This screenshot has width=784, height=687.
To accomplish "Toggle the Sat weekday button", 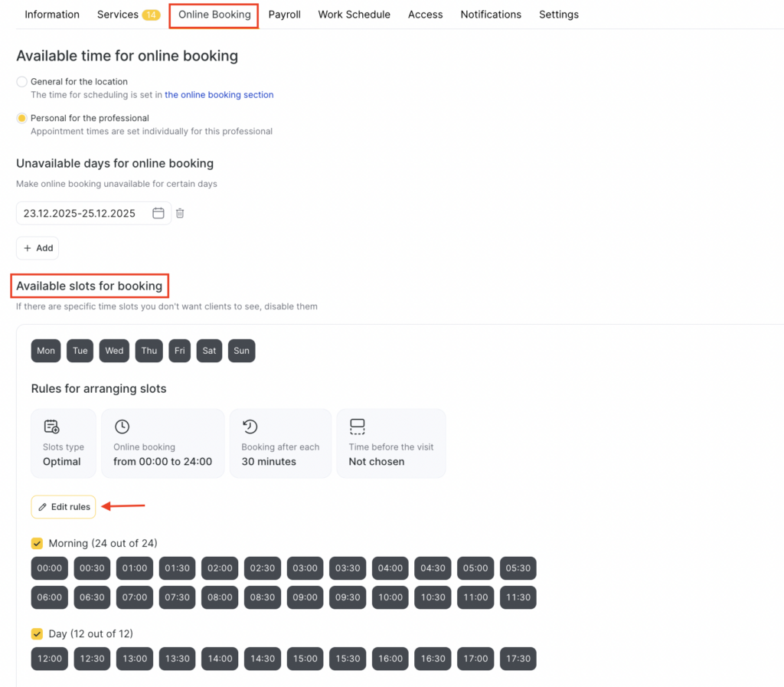I will (x=209, y=351).
